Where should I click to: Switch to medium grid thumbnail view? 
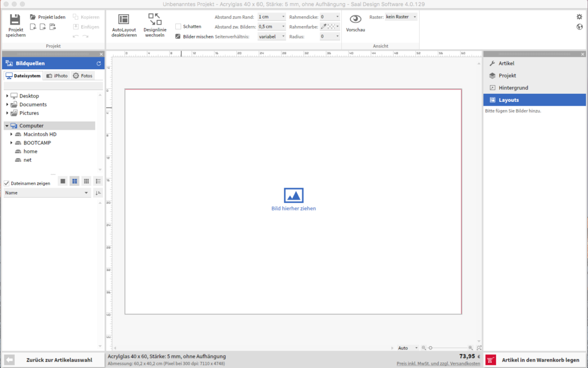pos(75,182)
